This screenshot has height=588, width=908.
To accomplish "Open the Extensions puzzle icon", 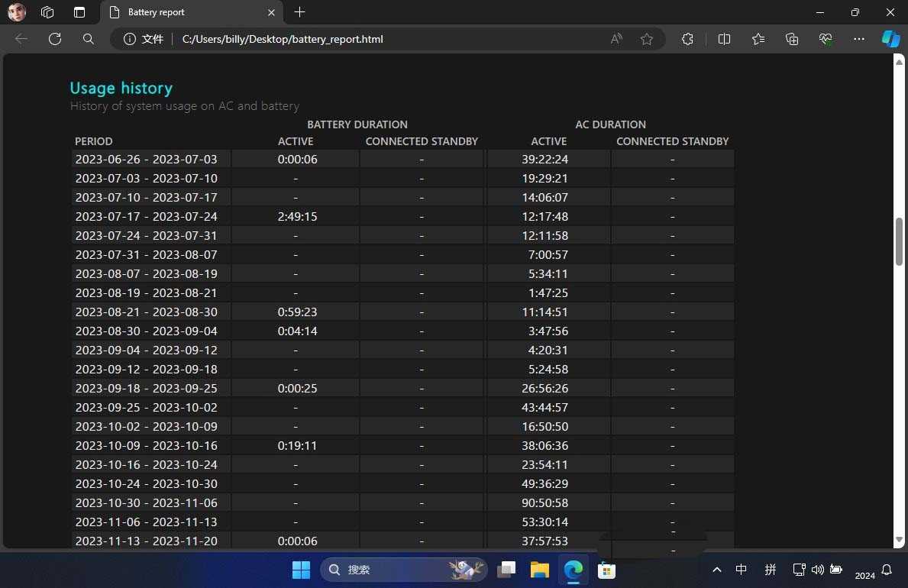I will pyautogui.click(x=687, y=39).
